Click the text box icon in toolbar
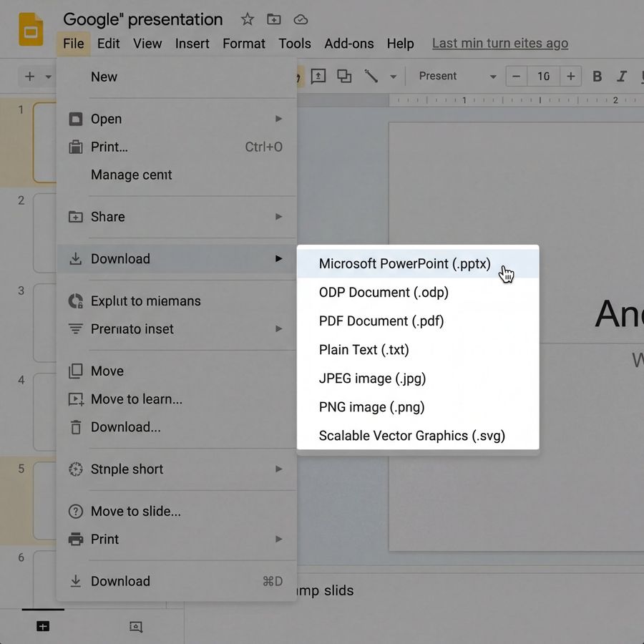The width and height of the screenshot is (644, 644). tap(318, 77)
